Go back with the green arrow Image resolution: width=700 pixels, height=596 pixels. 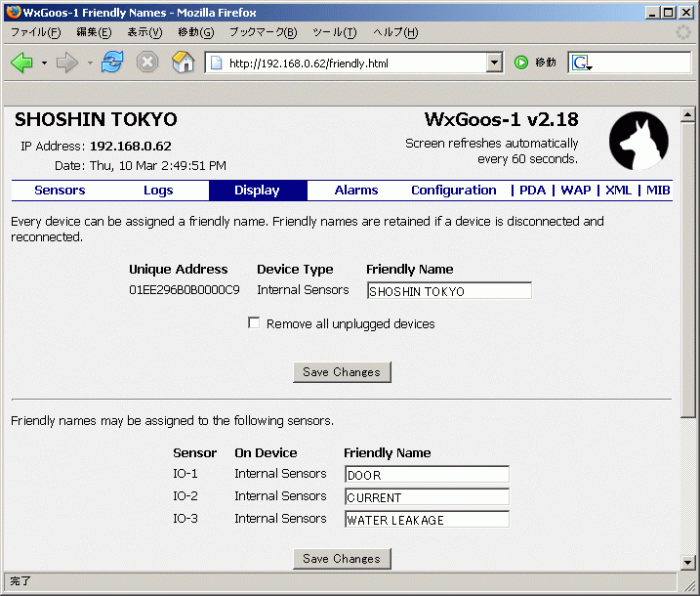click(21, 63)
